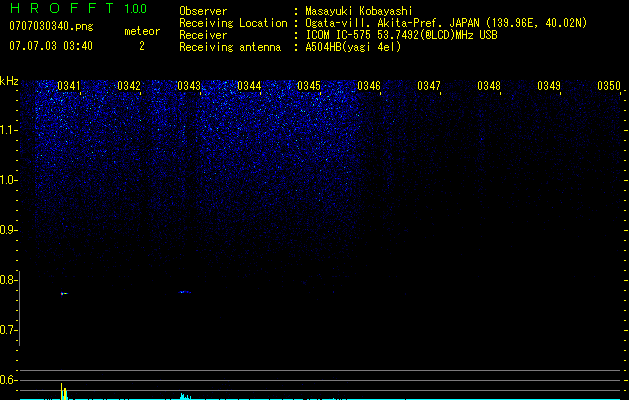Screen dimensions: 629x400
Task: Click the Receiving antenna label
Action: point(230,47)
